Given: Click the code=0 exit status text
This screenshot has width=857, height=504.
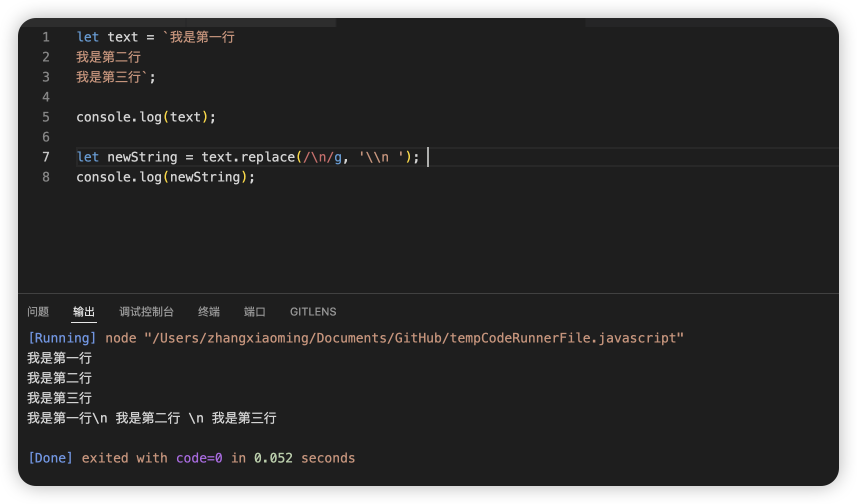Looking at the screenshot, I should [199, 458].
